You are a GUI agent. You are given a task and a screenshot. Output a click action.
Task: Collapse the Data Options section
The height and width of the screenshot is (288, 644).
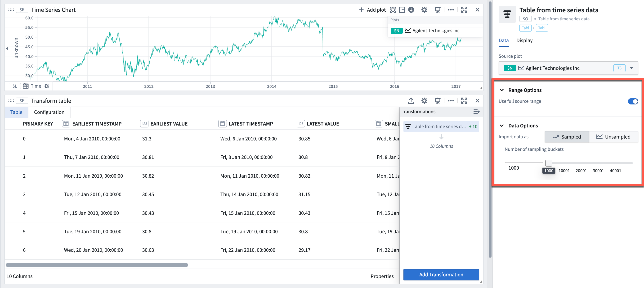click(x=501, y=126)
